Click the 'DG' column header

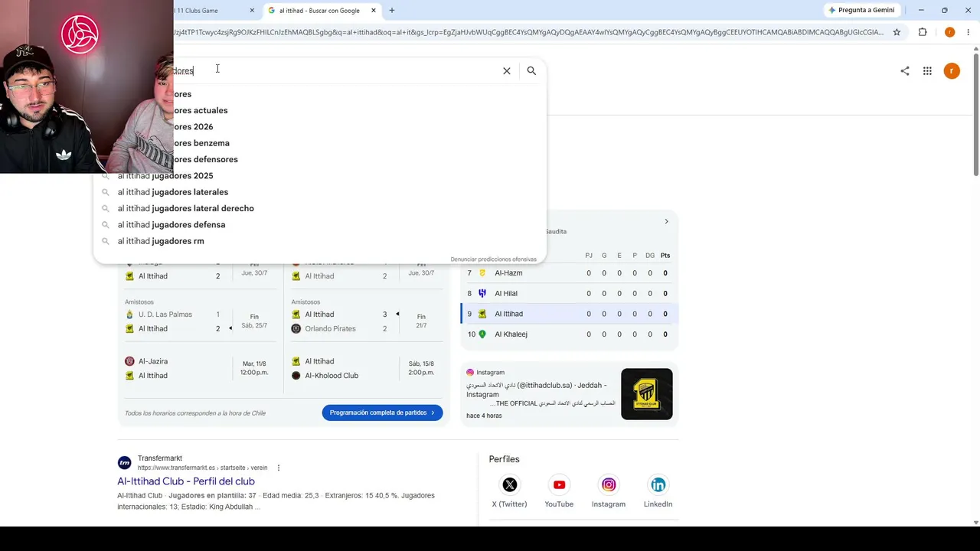pos(650,256)
